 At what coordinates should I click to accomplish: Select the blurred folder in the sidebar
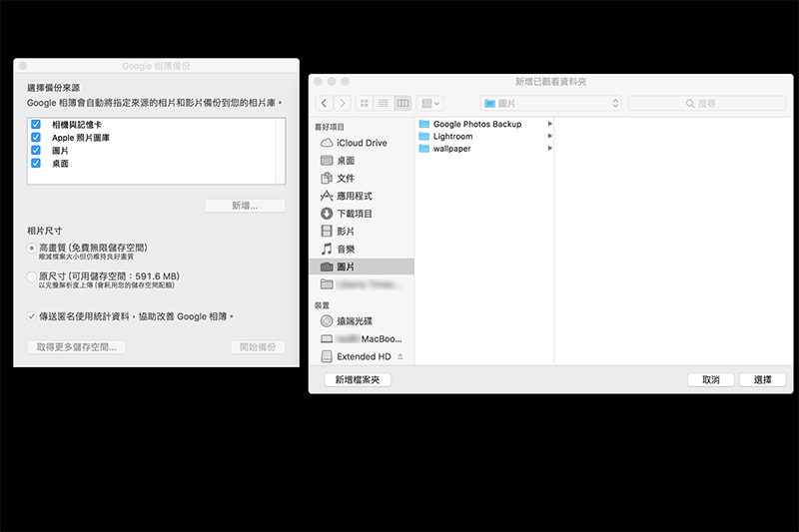pos(362,284)
